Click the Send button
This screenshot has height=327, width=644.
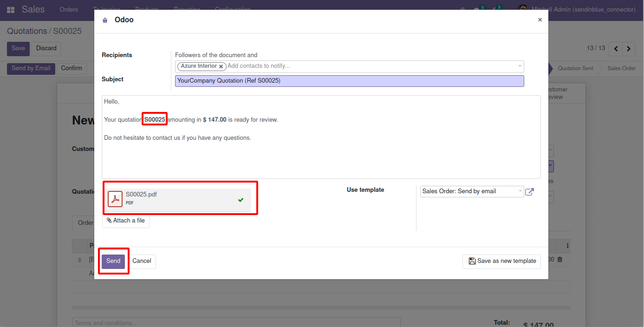113,261
